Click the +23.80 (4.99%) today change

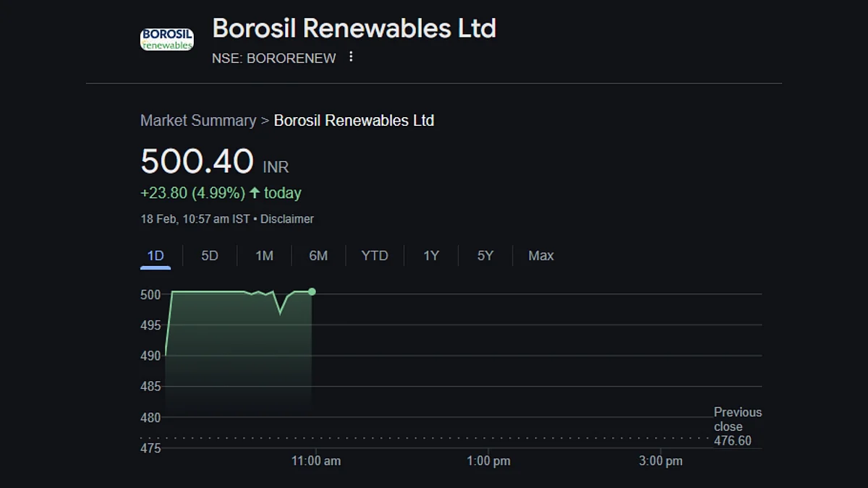tap(221, 193)
